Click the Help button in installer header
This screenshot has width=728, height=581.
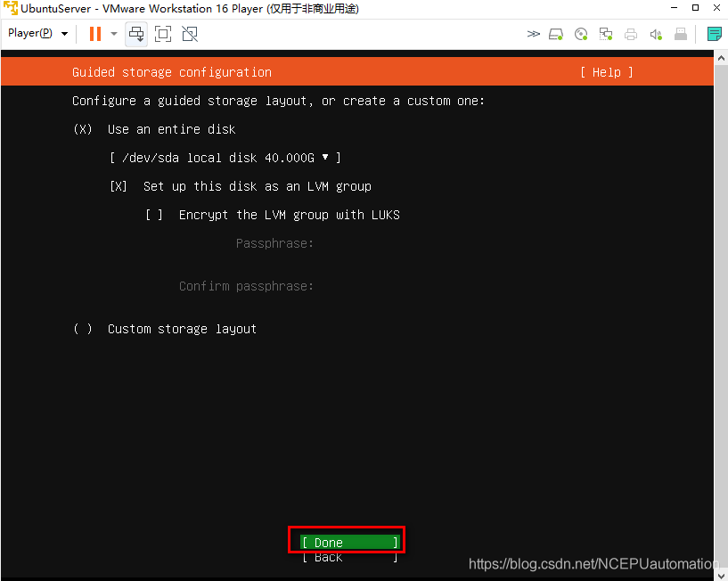pos(606,72)
